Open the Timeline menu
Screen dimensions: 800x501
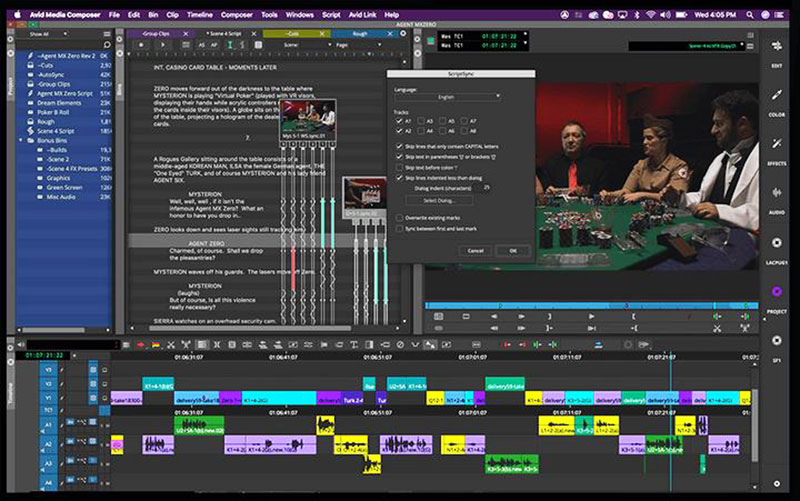[x=199, y=15]
